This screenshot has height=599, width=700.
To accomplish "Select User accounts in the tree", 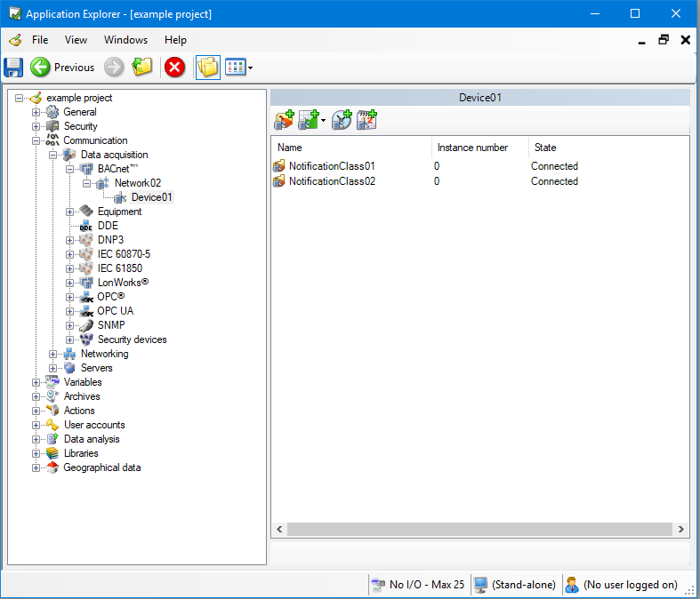I will pos(94,425).
